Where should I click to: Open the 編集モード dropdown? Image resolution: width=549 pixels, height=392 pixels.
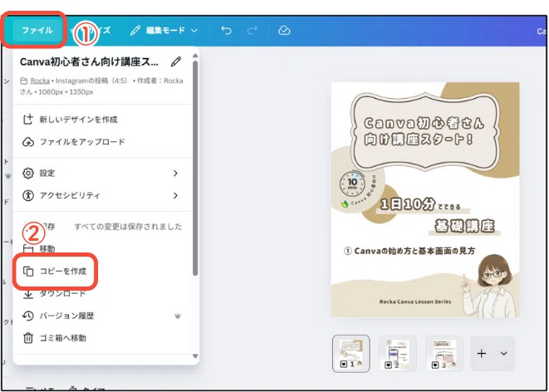pos(164,31)
